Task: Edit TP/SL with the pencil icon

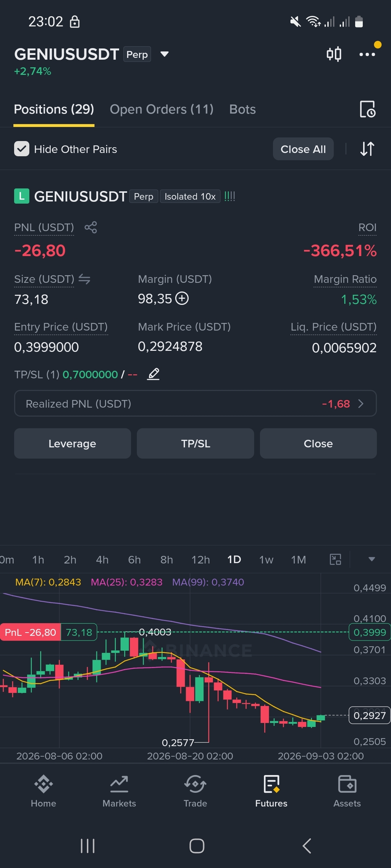Action: coord(154,374)
